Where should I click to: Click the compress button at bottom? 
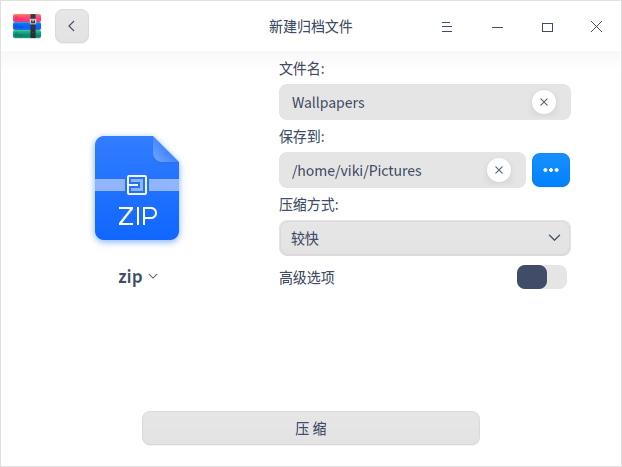pos(311,428)
